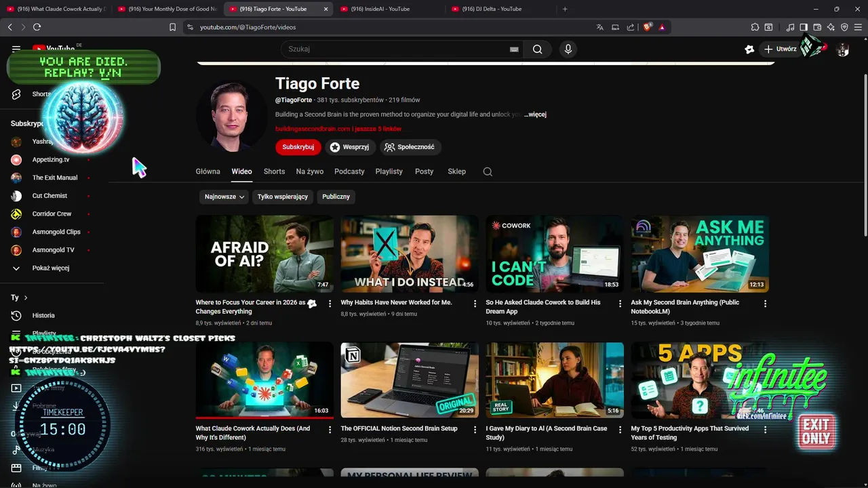Click the Subskrybuj button
Viewport: 868px width, 488px height.
click(x=298, y=147)
